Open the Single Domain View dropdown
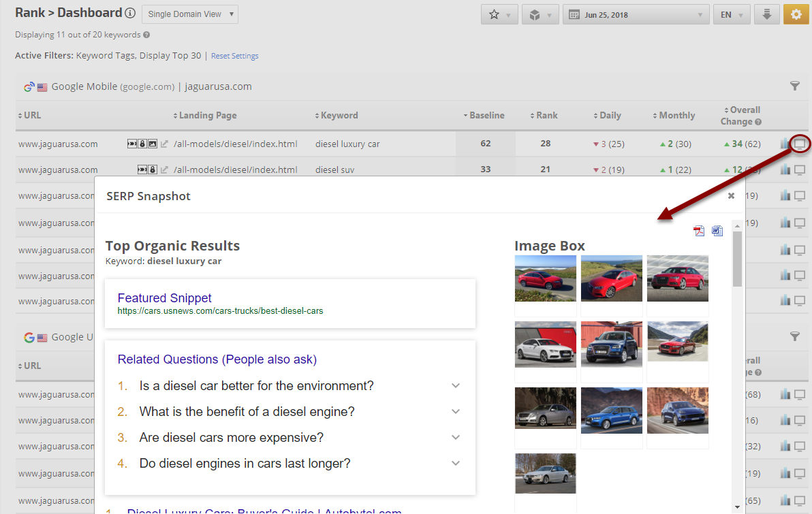The image size is (812, 514). [190, 14]
